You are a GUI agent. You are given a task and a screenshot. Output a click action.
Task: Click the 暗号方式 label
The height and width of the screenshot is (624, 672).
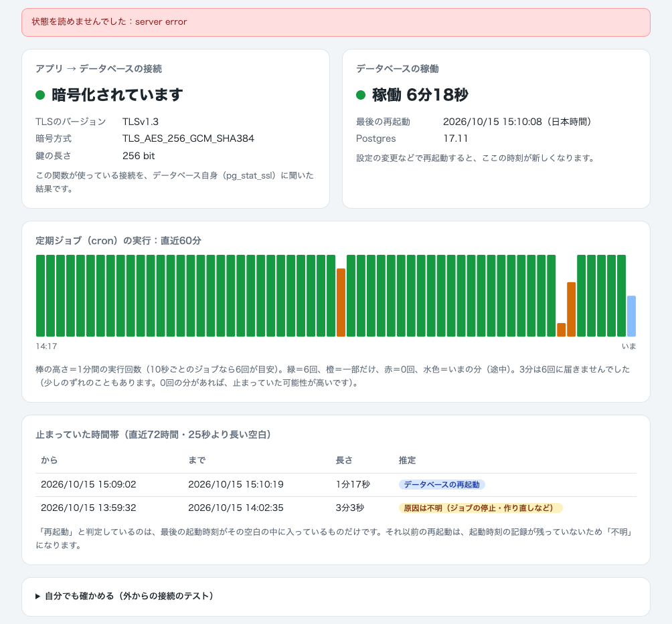(54, 138)
